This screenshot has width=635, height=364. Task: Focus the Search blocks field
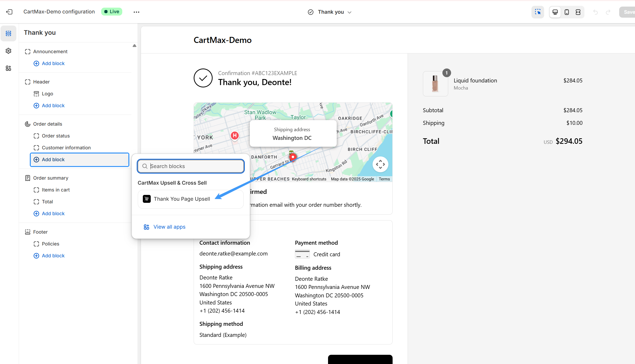tap(191, 166)
